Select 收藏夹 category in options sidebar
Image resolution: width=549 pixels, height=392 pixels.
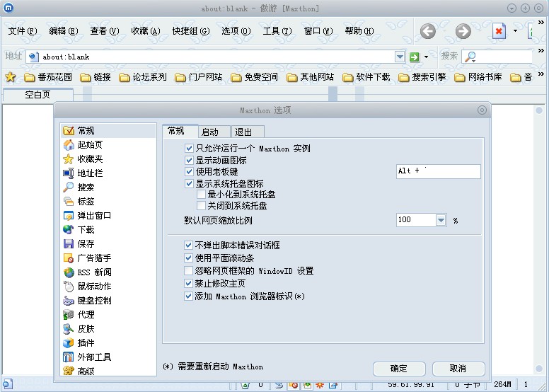(x=108, y=159)
